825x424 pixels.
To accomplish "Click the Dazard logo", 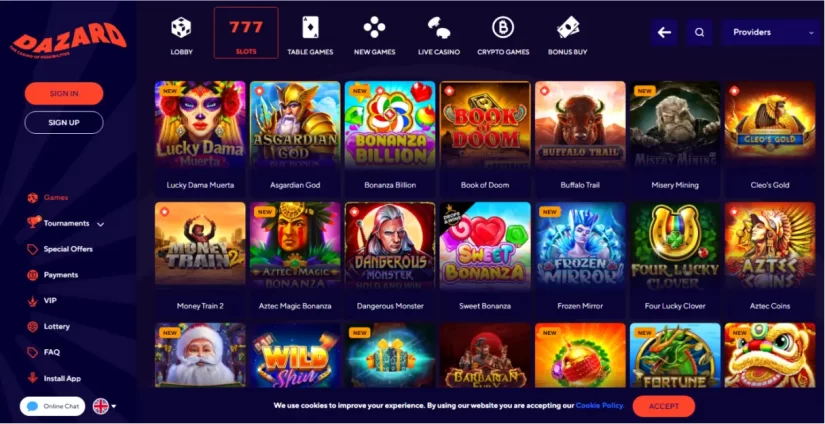I will pos(68,39).
